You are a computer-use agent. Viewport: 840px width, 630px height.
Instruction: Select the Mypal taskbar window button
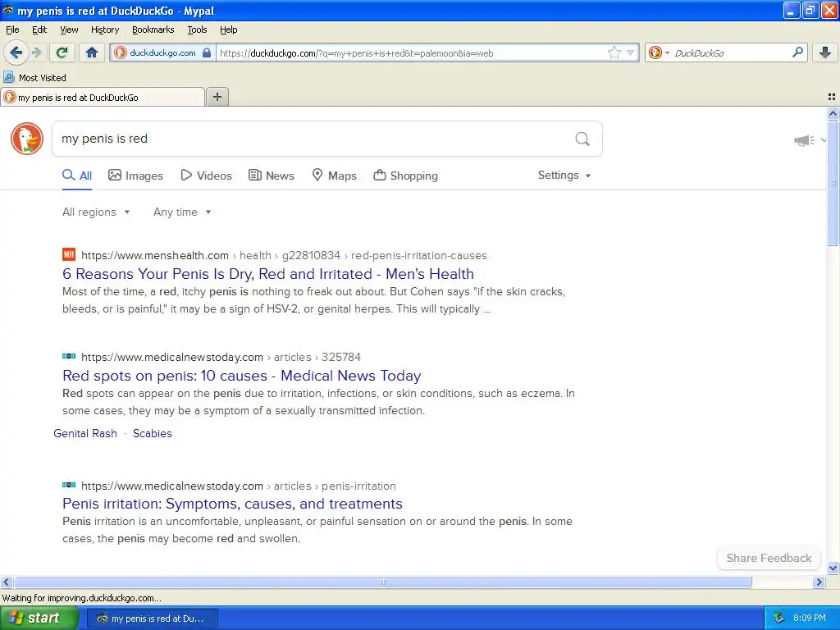tap(152, 619)
